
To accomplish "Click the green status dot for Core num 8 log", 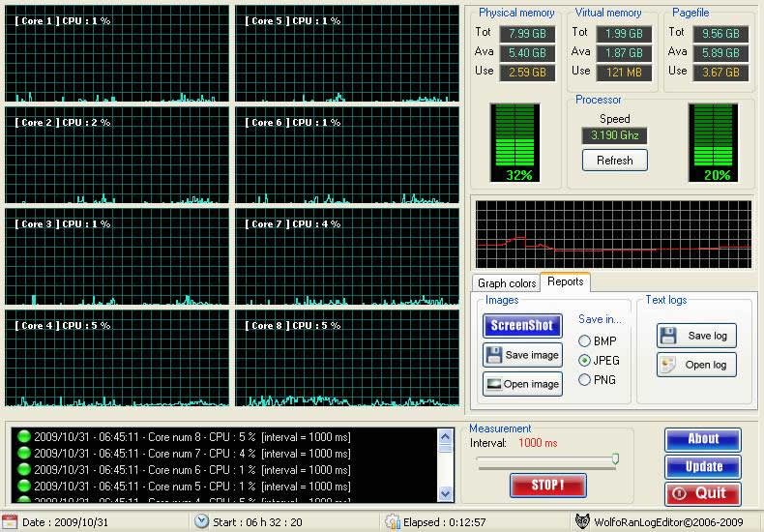I will [x=23, y=436].
